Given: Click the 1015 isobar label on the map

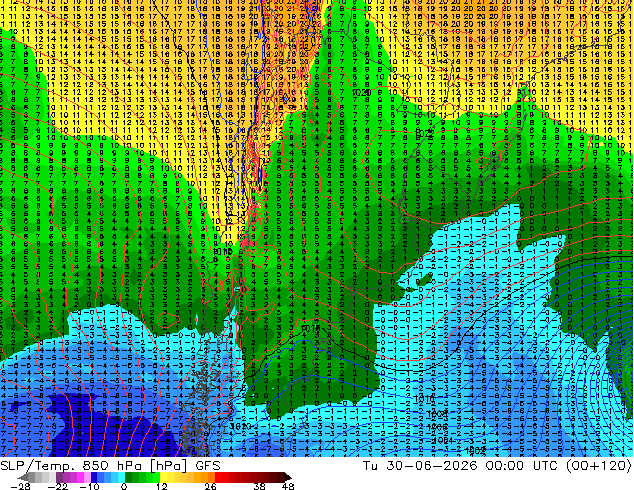Looking at the screenshot, I should pyautogui.click(x=311, y=328).
